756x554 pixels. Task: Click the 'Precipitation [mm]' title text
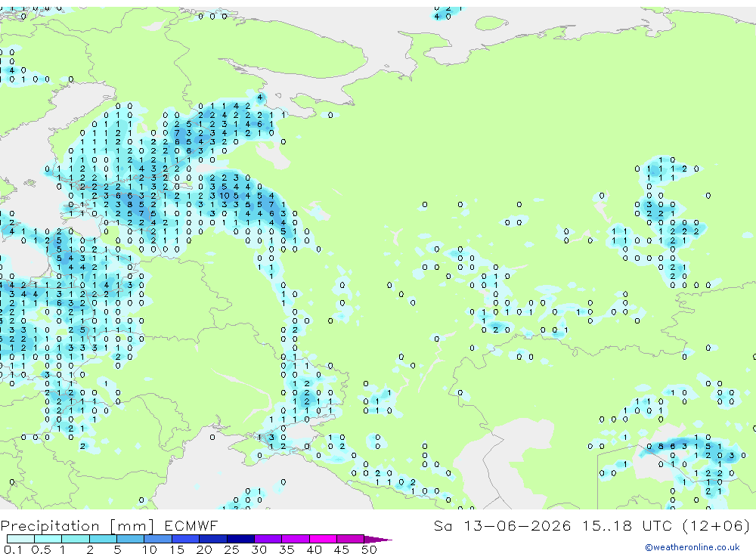coord(77,525)
